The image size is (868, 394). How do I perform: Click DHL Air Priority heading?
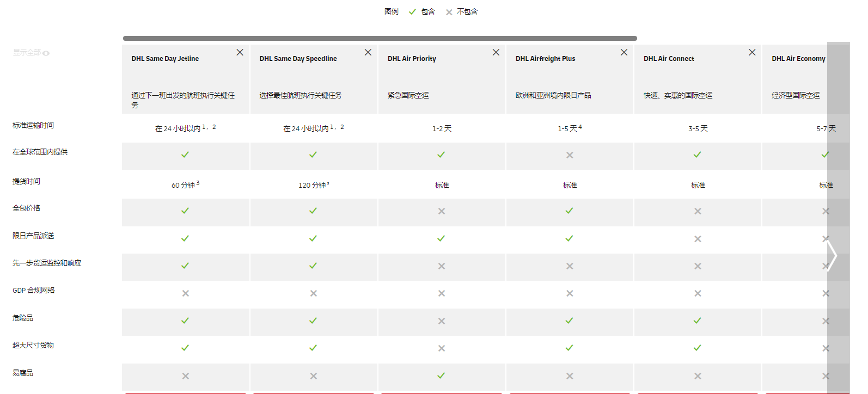click(x=412, y=59)
